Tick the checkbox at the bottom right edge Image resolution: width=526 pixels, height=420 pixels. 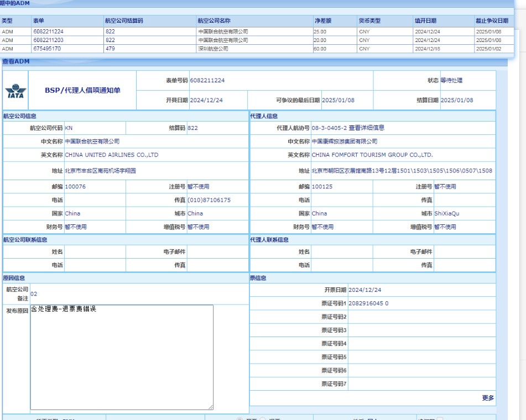[440, 418]
